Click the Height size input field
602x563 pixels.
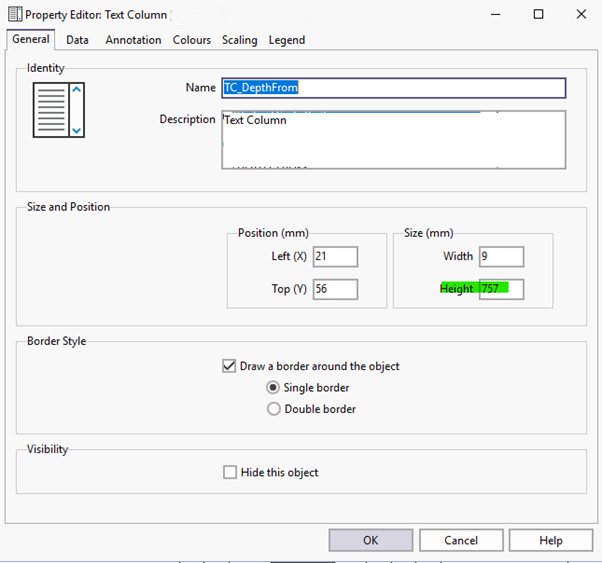pyautogui.click(x=501, y=289)
